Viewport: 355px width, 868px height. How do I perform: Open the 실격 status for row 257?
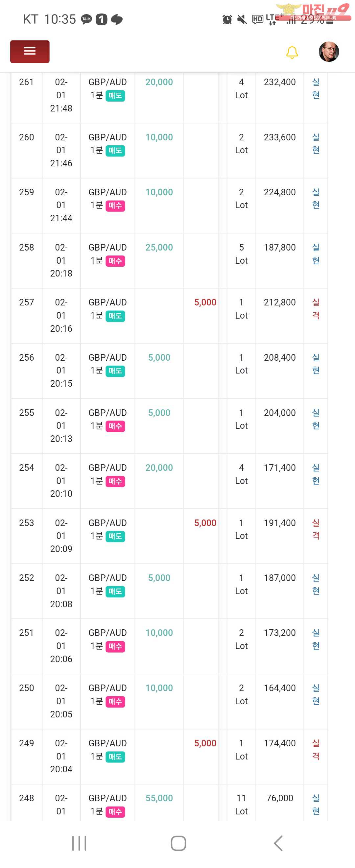316,309
